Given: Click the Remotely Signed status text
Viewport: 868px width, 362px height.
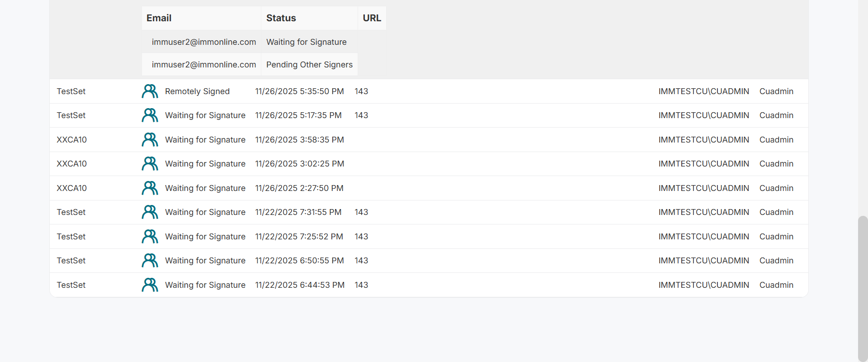Looking at the screenshot, I should (x=197, y=91).
